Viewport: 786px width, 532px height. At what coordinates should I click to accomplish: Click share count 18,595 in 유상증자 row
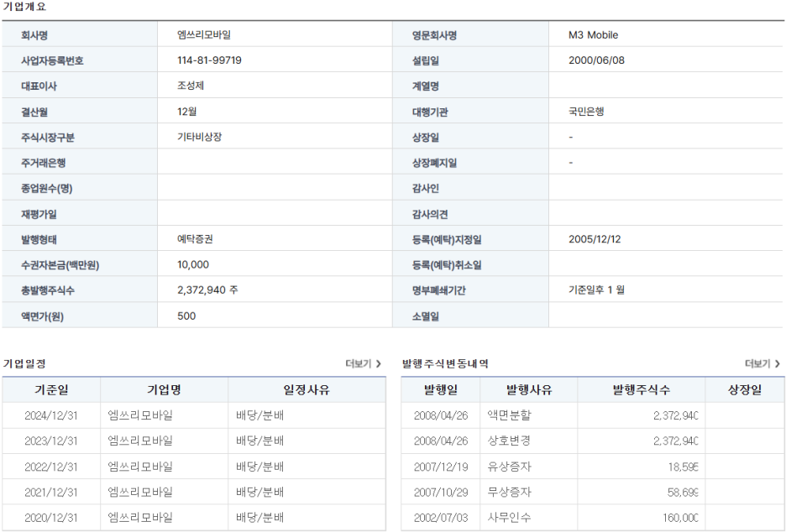coord(683,467)
